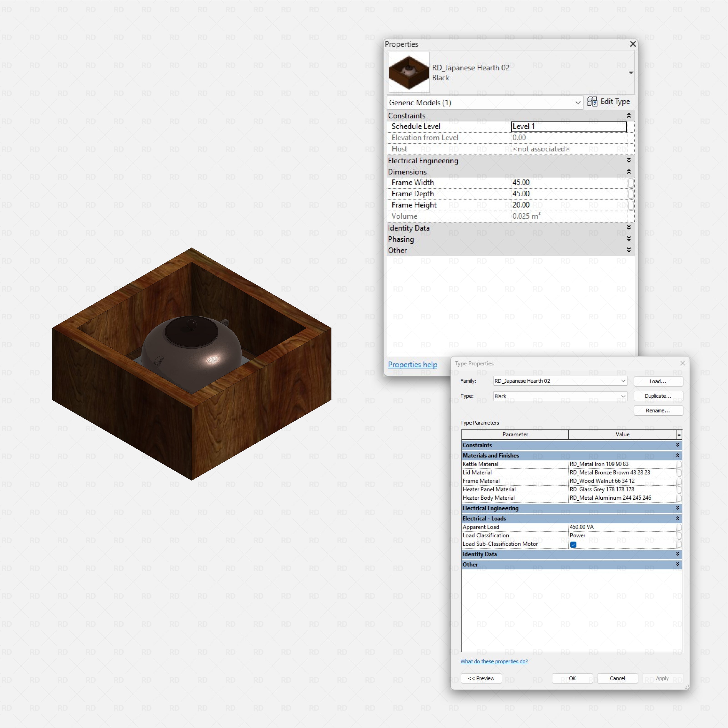Click associate button beside Frame Depth
728x728 pixels.
630,194
